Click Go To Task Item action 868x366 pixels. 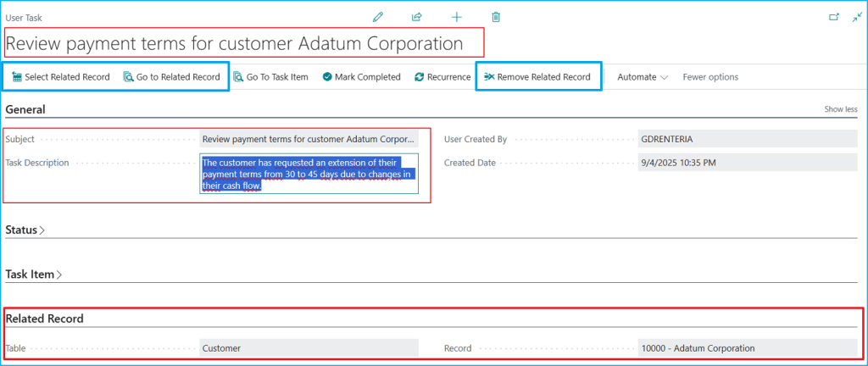point(270,77)
